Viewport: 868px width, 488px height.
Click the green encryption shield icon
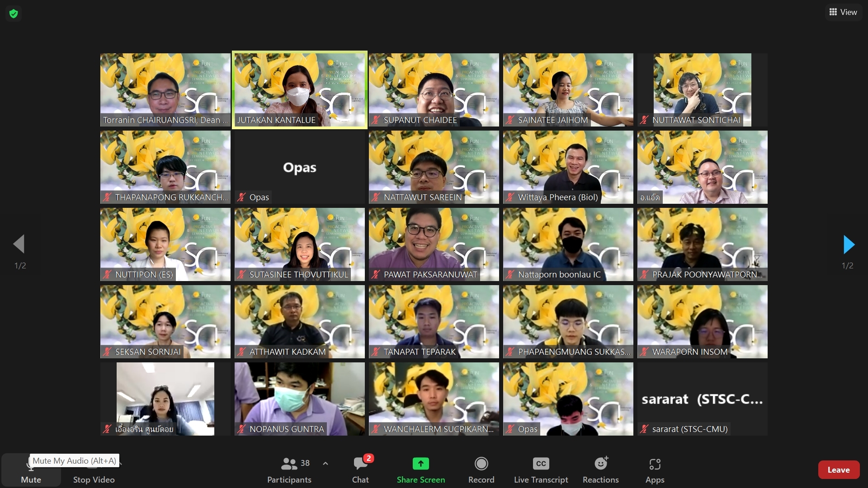coord(14,14)
